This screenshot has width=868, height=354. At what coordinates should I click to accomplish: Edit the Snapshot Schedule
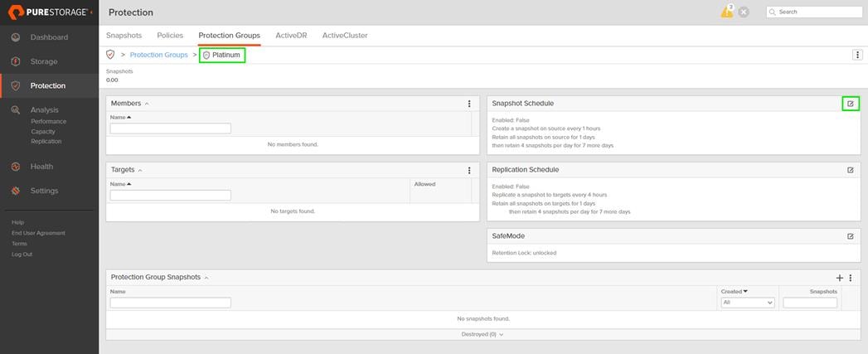[x=851, y=104]
